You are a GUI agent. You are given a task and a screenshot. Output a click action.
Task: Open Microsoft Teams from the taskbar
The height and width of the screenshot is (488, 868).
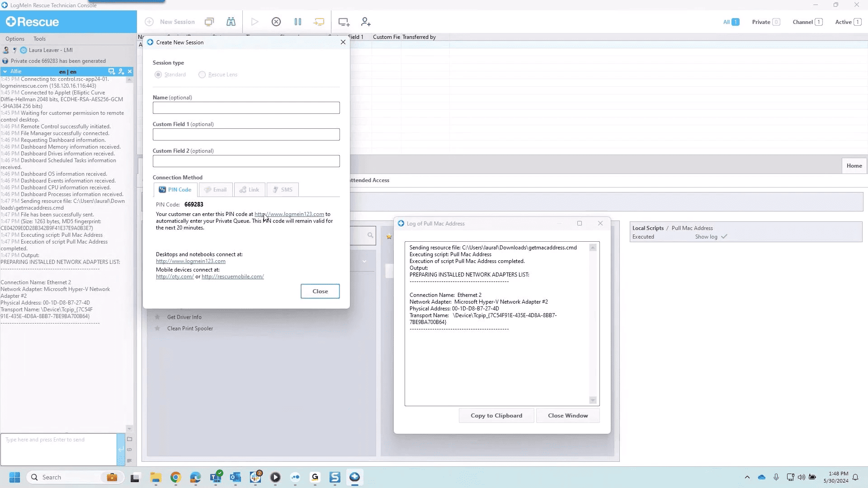(x=216, y=477)
